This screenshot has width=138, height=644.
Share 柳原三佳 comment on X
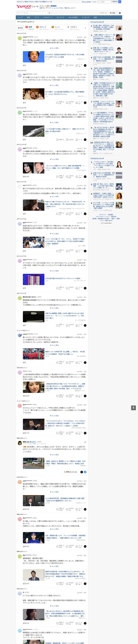pyautogui.click(x=82, y=472)
